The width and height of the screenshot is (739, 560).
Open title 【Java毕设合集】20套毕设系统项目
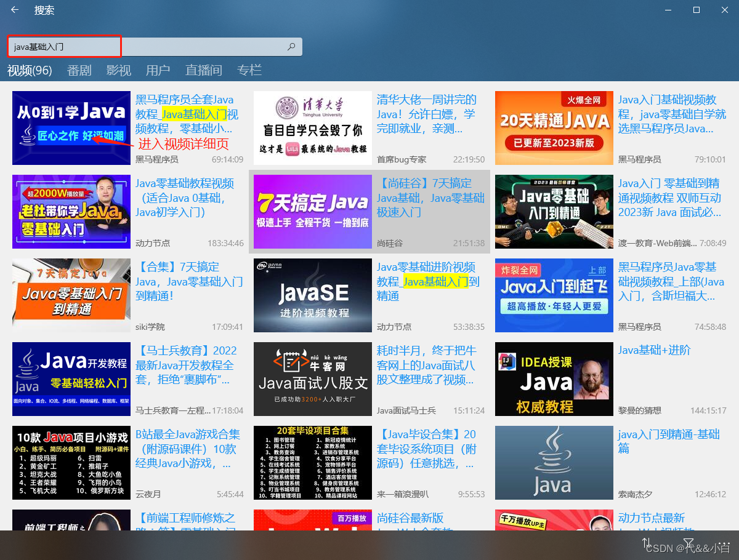pos(426,449)
